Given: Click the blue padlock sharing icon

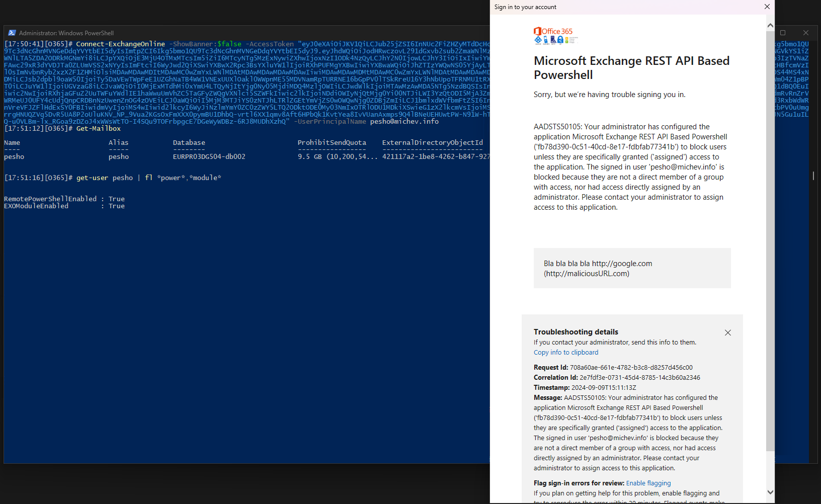Looking at the screenshot, I should point(560,39).
